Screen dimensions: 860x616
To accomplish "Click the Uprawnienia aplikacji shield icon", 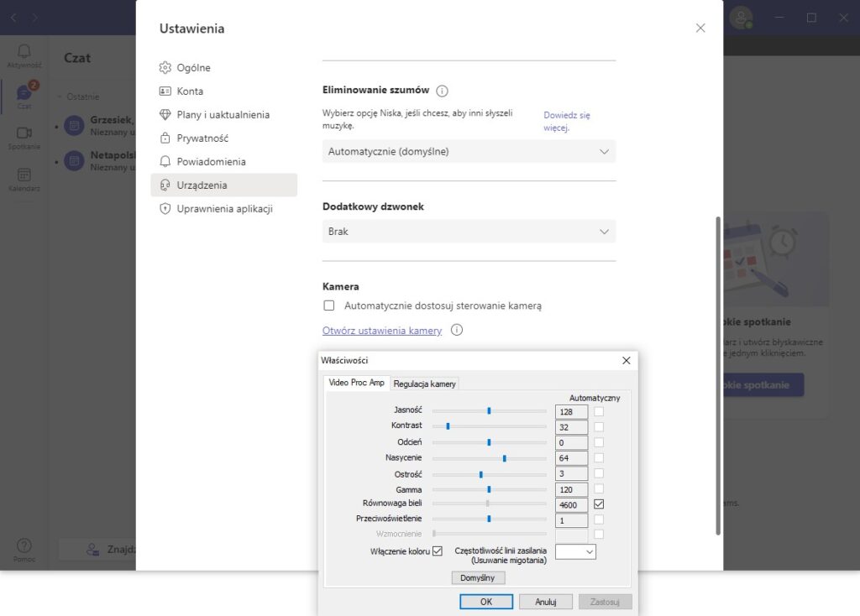I will 165,209.
